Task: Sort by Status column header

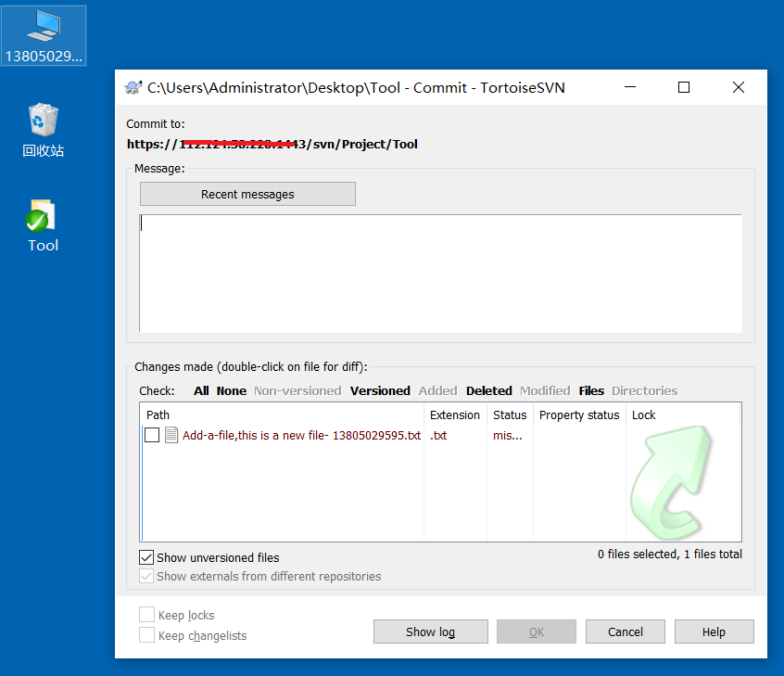Action: [x=510, y=415]
